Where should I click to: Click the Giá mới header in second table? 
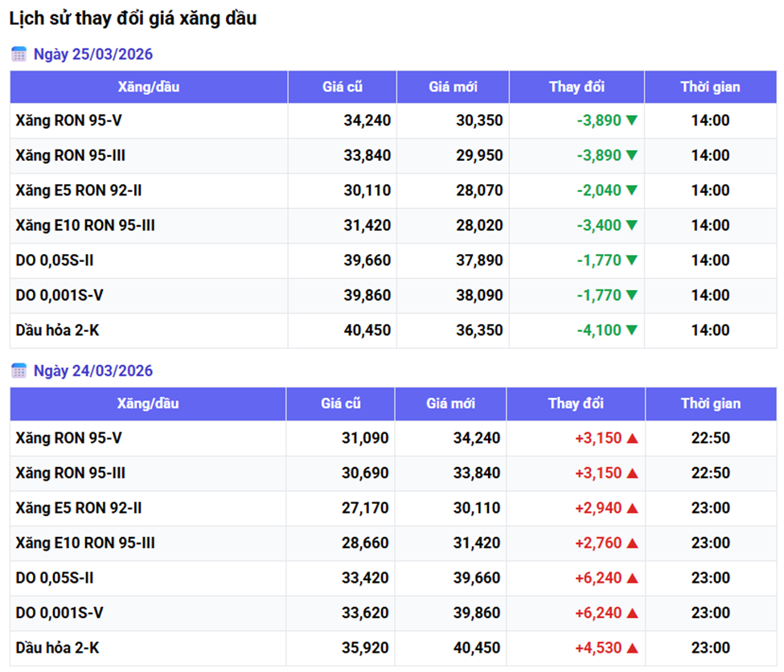tap(451, 404)
